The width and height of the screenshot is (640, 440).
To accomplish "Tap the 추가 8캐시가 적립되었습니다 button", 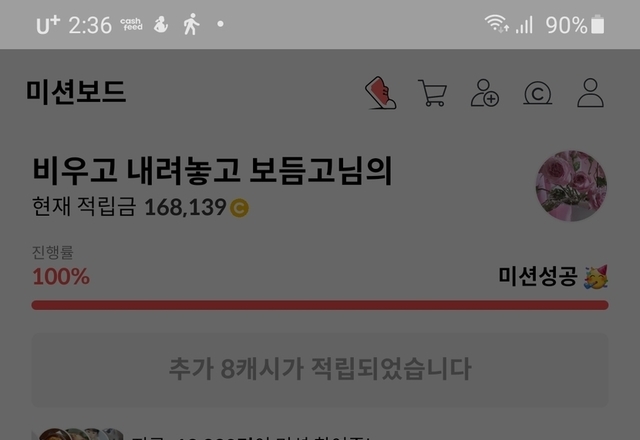I will click(x=320, y=370).
